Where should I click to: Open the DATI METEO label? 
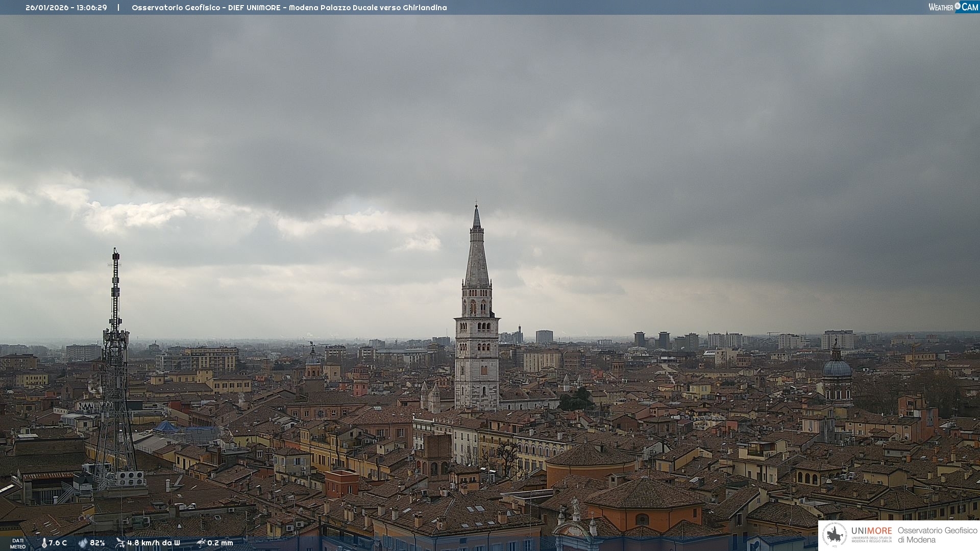(18, 543)
